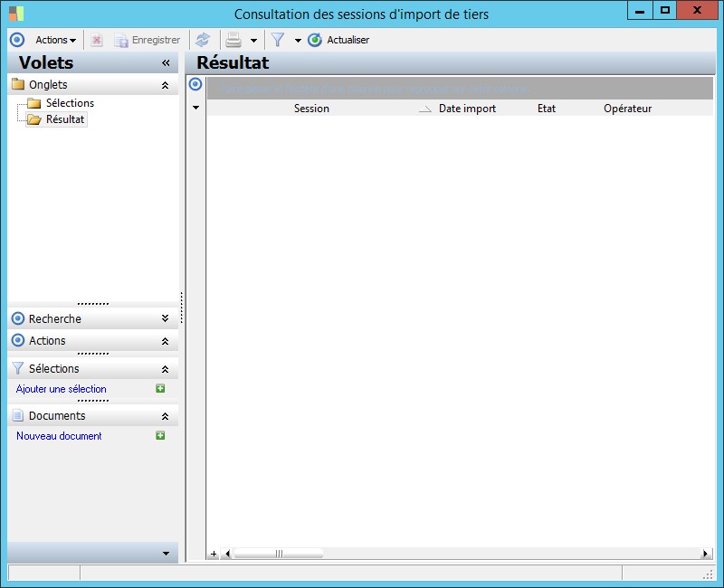Collapse the Volets side panel
This screenshot has width=724, height=588.
(x=166, y=62)
